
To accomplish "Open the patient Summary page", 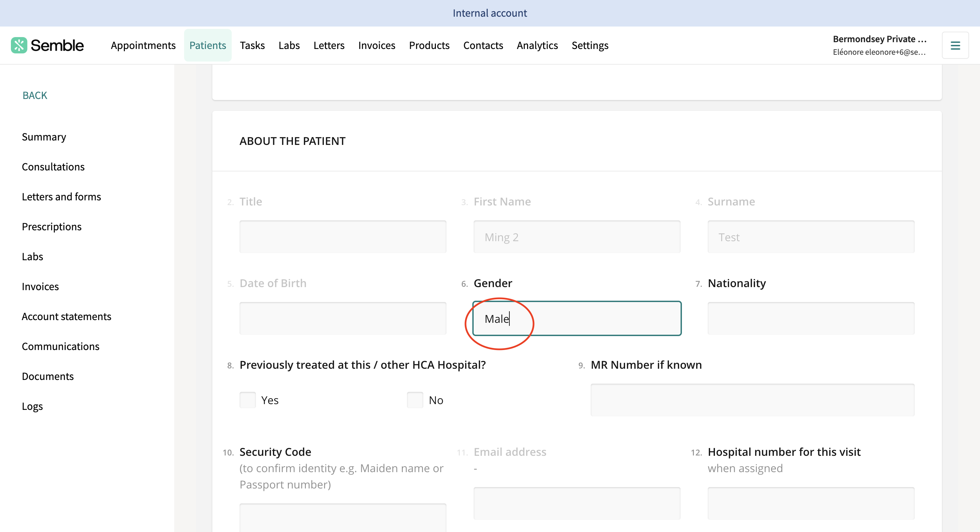I will [44, 137].
